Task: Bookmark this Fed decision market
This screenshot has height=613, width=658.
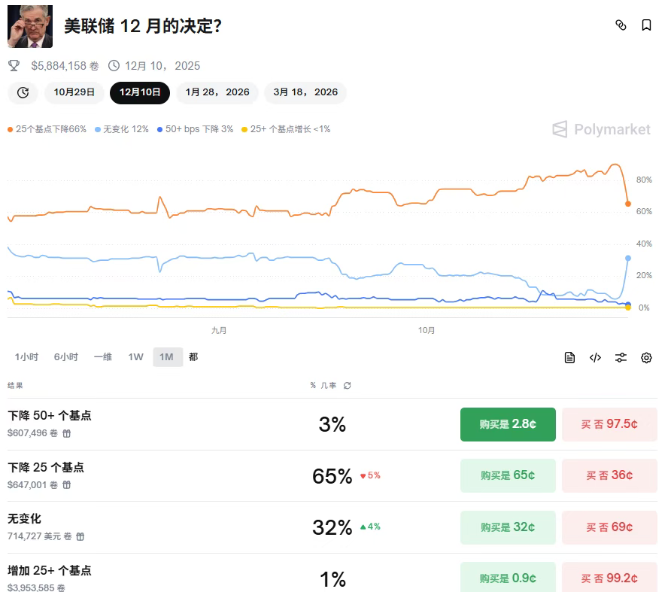Action: (x=646, y=25)
